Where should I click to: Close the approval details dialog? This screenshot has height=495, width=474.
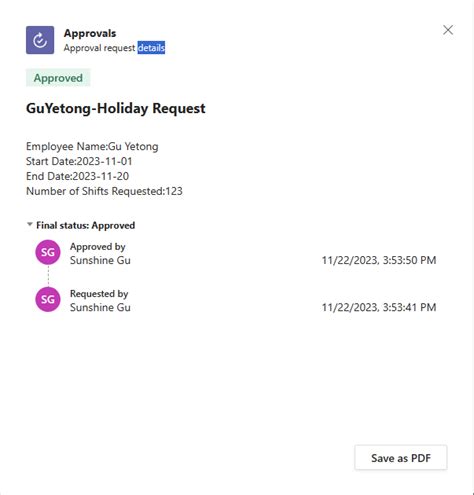(448, 30)
